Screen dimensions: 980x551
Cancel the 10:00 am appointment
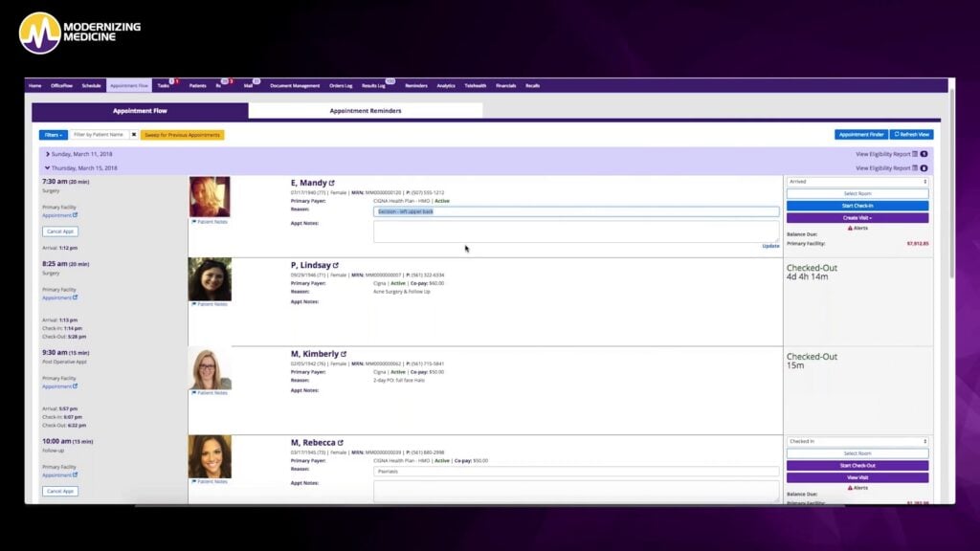[x=60, y=492]
